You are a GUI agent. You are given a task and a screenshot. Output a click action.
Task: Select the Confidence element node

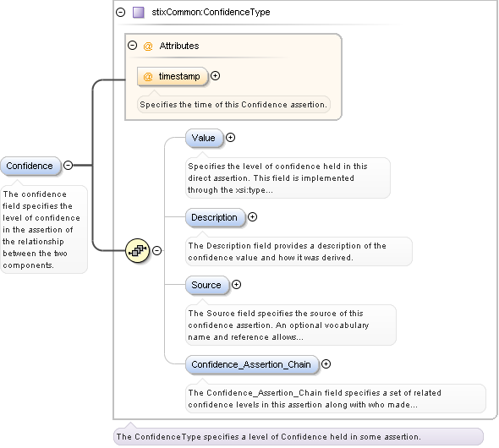pyautogui.click(x=30, y=166)
